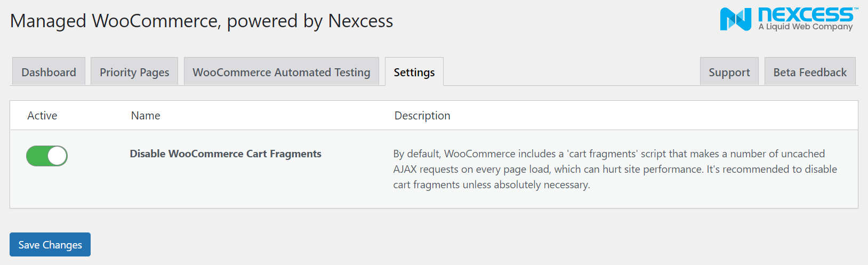Click the trademark symbol beside the Nexcess logo
868x265 pixels.
coord(856,9)
